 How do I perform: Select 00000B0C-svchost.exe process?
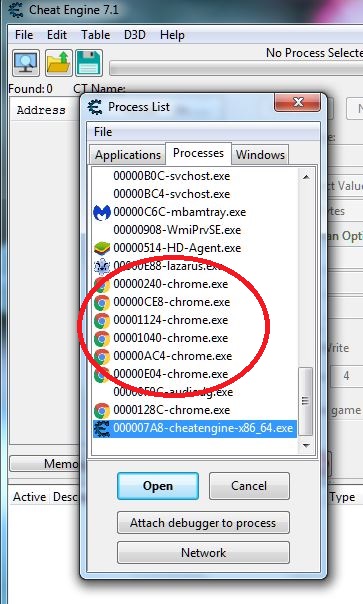171,176
